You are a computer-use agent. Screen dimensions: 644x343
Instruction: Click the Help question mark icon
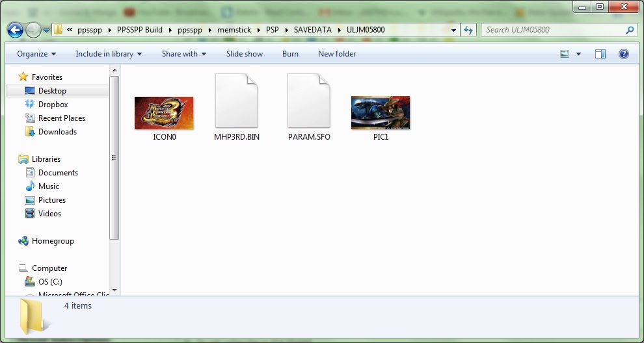pyautogui.click(x=623, y=54)
